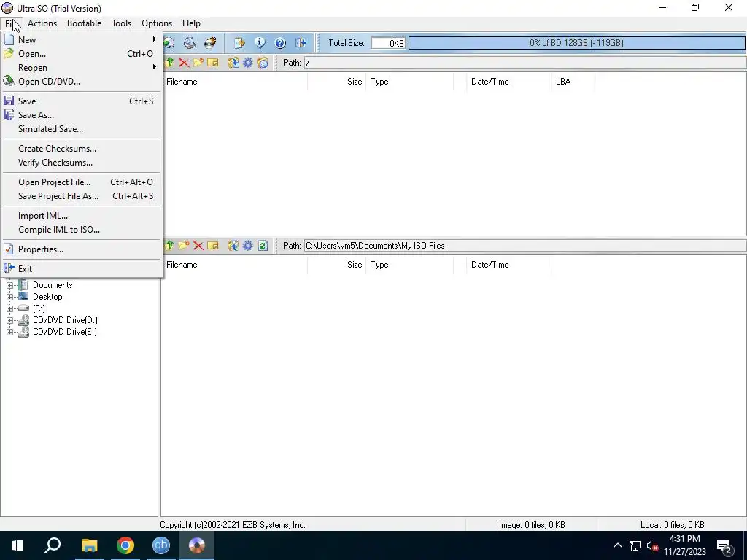747x560 pixels.
Task: Click the red X Delete icon in local toolbar
Action: point(198,246)
